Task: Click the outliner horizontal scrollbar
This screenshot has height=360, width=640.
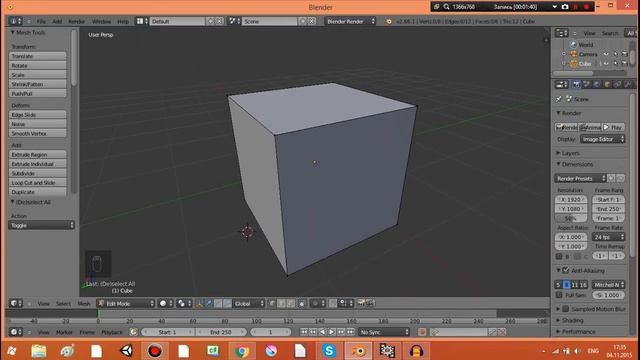Action: [573, 73]
